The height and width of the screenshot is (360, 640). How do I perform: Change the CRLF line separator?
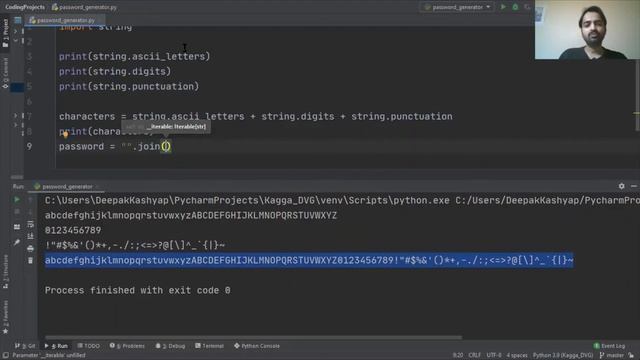[x=475, y=355]
